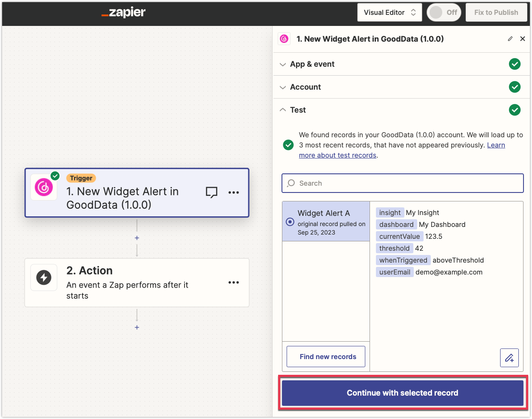
Task: Open the three-dot menu on Action step
Action: coord(233,283)
